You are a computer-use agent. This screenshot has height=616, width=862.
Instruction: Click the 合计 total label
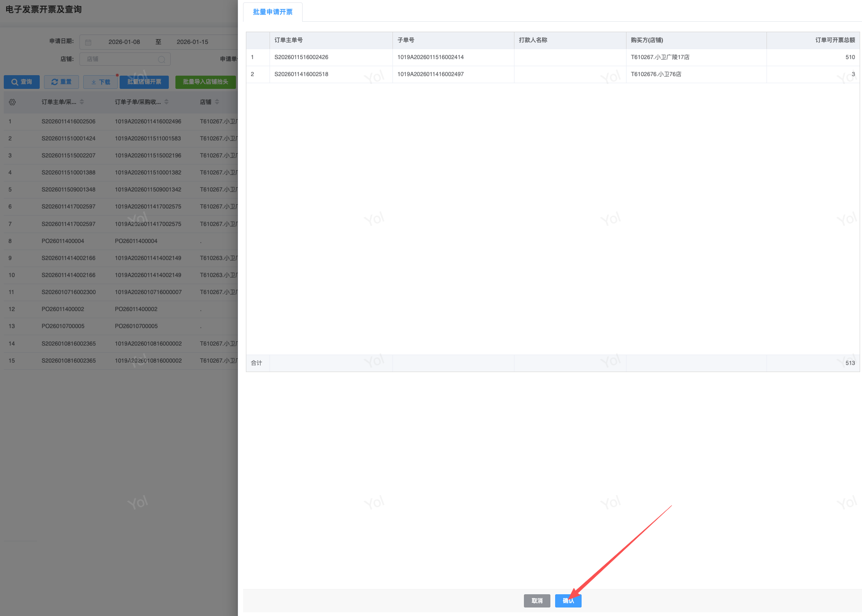(256, 363)
